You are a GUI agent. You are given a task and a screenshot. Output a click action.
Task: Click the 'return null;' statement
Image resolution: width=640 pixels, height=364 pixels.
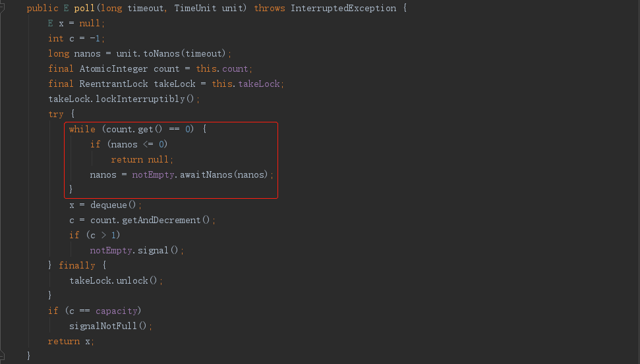coord(142,159)
